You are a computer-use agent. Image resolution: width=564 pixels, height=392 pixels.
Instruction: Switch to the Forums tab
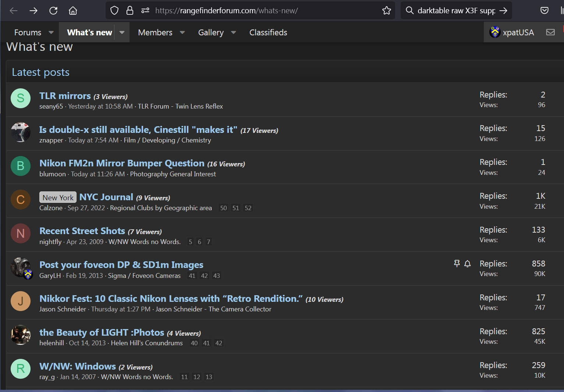click(28, 32)
